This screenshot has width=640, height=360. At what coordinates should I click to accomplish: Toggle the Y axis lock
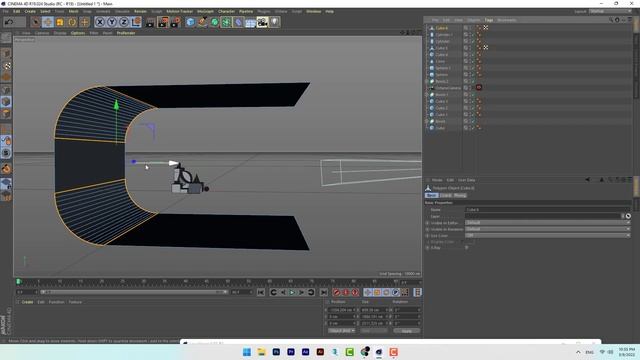tap(112, 22)
